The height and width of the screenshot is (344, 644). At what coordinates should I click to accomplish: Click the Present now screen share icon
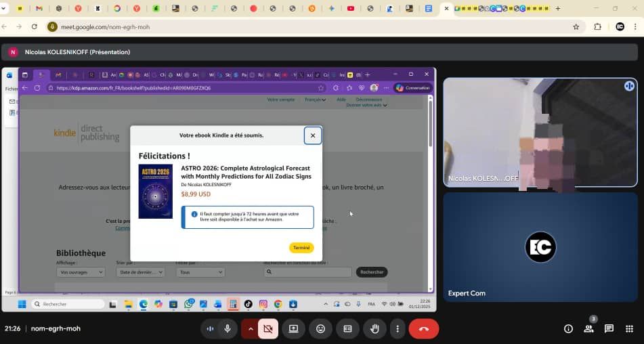tap(294, 328)
